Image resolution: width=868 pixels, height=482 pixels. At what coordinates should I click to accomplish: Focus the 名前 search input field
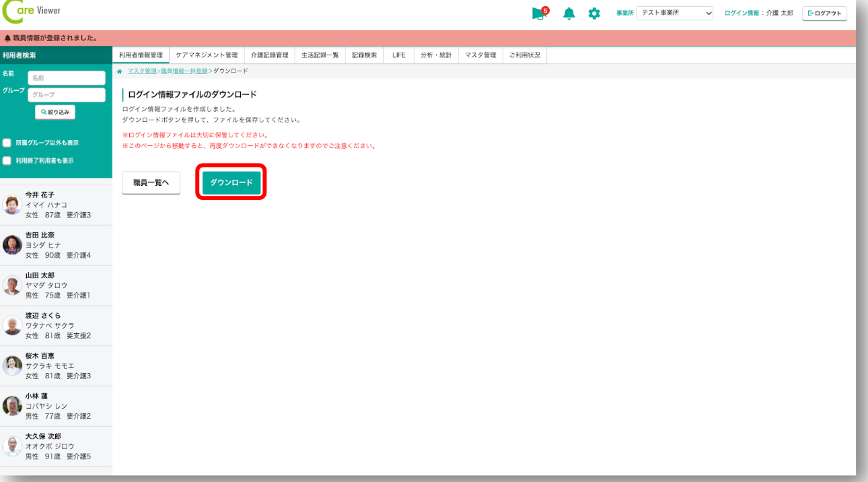point(66,78)
